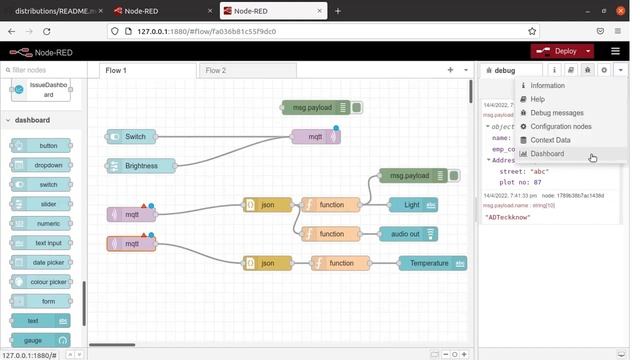Collapse the Address entry in debug
This screenshot has width=640, height=360.
489,160
